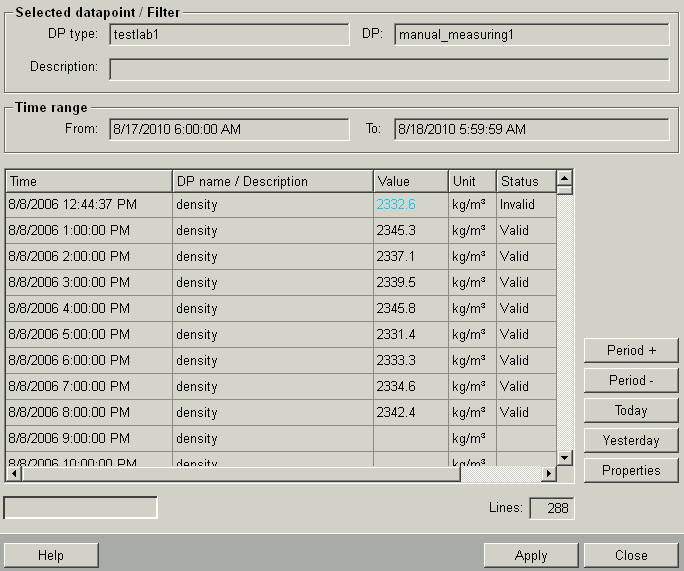This screenshot has height=571, width=684.
Task: Choose the Yesterday time range button
Action: click(x=631, y=441)
